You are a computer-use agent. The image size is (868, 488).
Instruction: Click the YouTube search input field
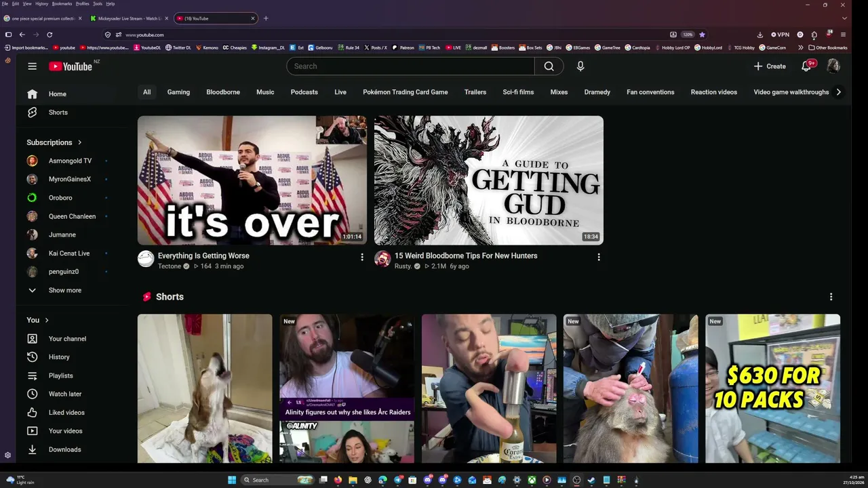point(410,66)
